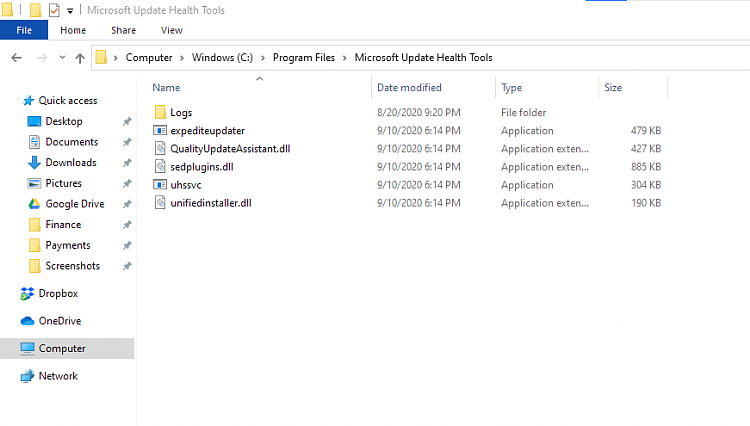Expand the chevron after Windows (C:) breadcrumb
Viewport: 750px width, 426px height.
coord(263,58)
